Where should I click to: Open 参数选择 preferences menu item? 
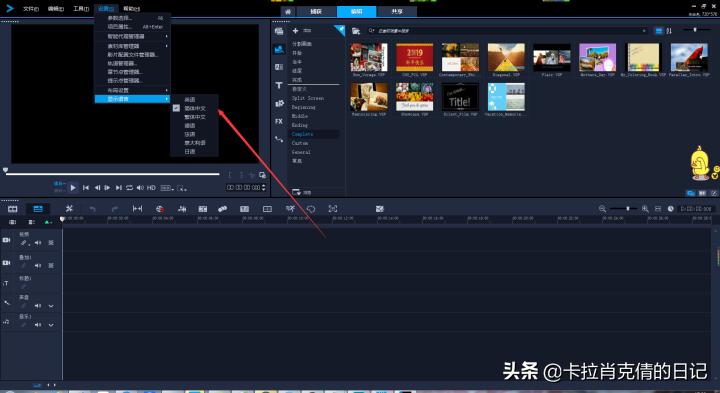point(132,18)
